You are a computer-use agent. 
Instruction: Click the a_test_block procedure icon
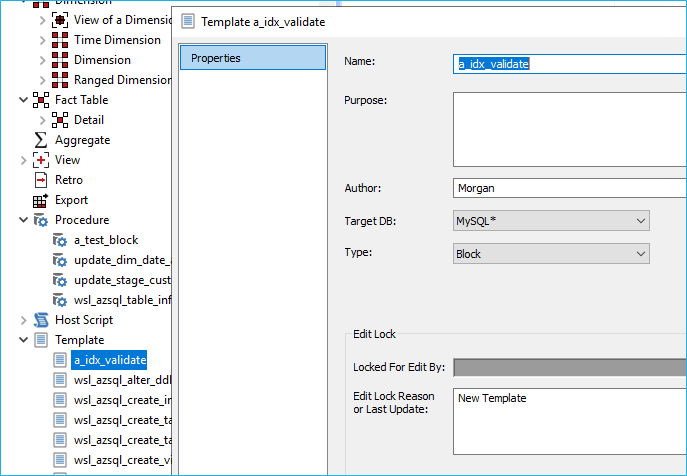click(60, 240)
